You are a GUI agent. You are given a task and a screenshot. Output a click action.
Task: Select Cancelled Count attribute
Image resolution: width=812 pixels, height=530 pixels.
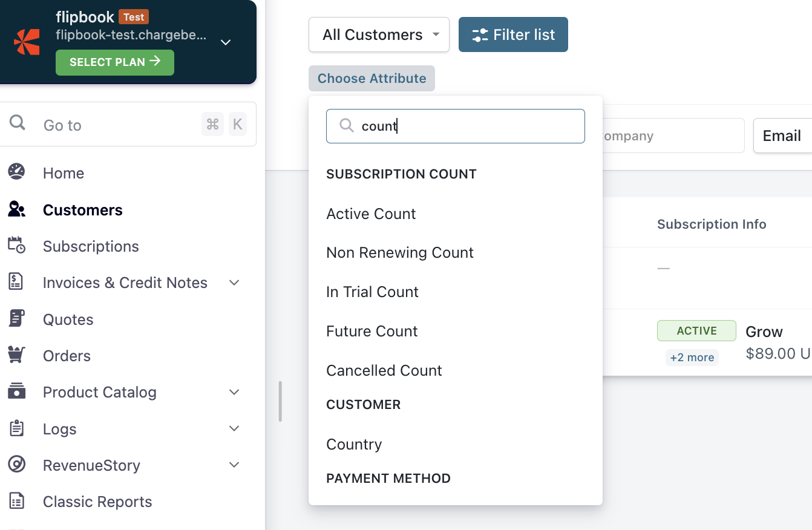tap(384, 370)
